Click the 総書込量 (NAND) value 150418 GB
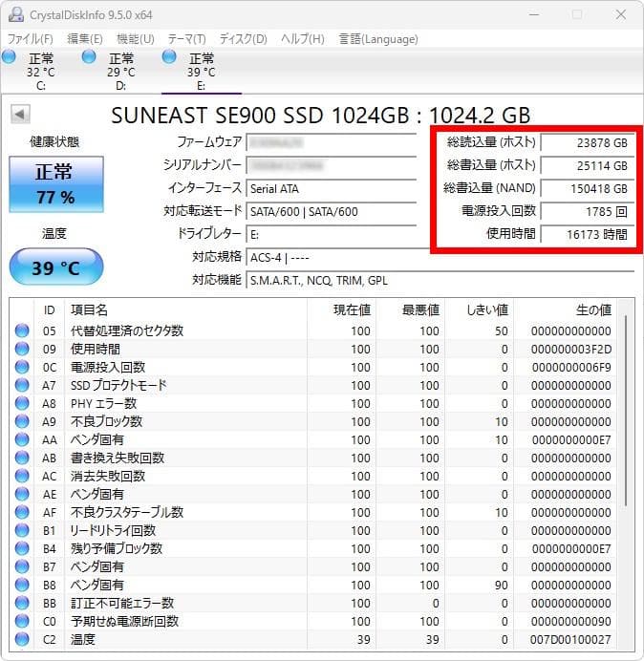 click(588, 188)
